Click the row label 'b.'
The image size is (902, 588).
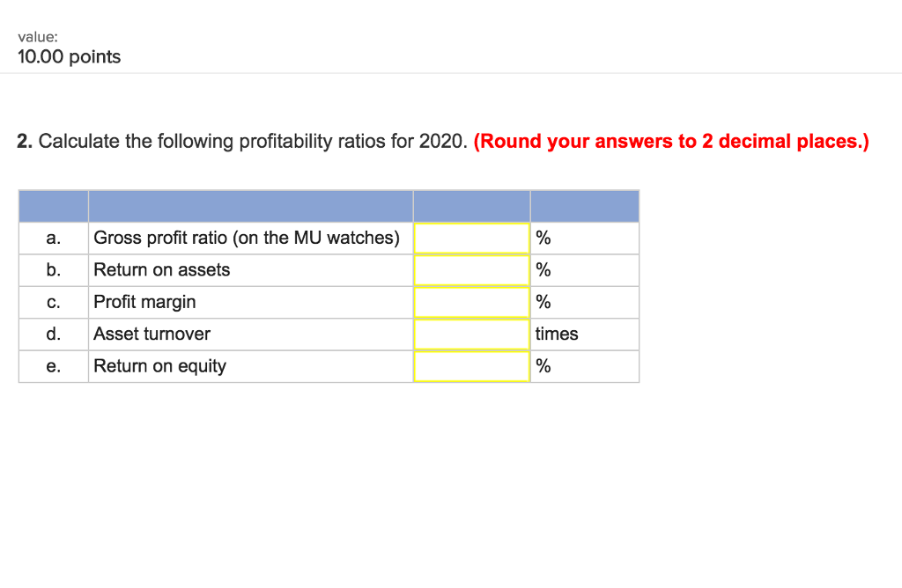53,269
